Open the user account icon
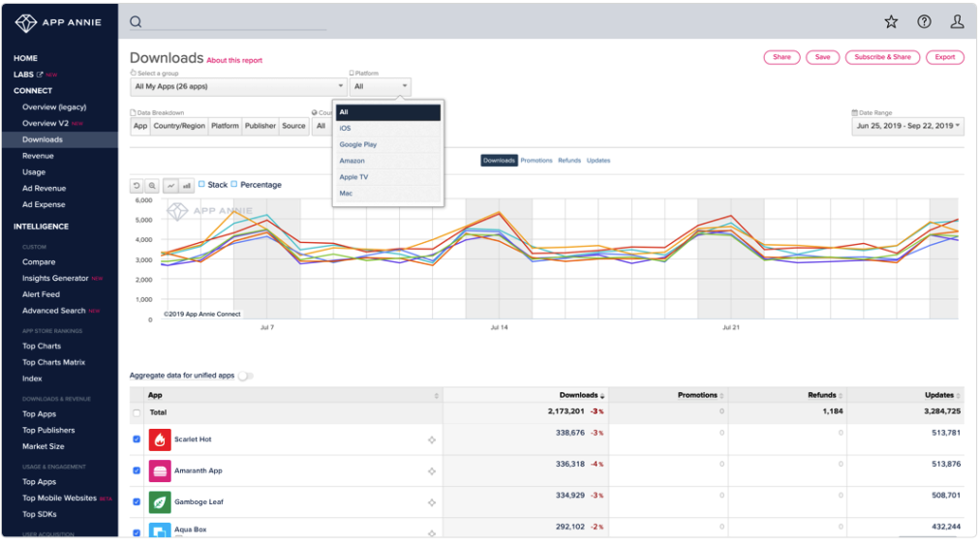Screen dimensions: 980x545 [957, 22]
